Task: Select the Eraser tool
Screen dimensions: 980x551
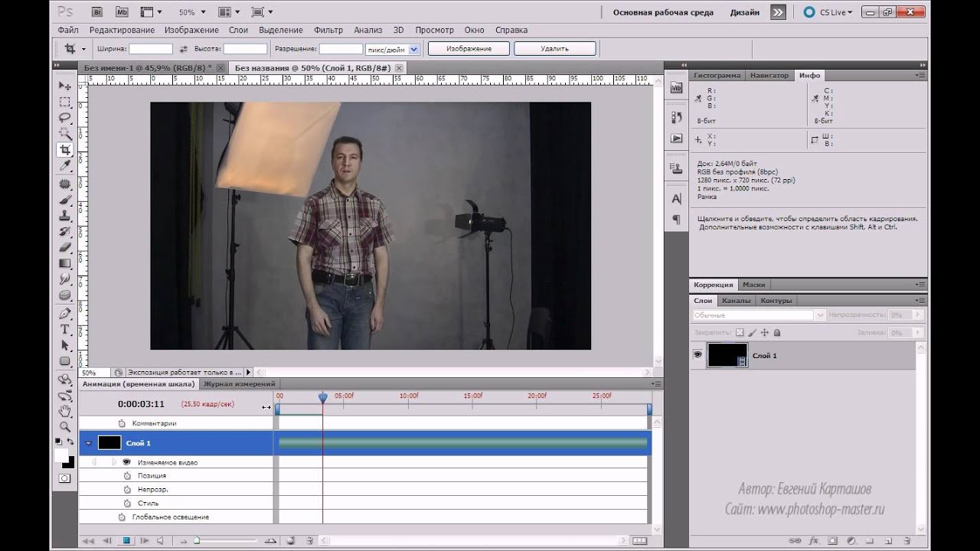Action: pos(65,247)
